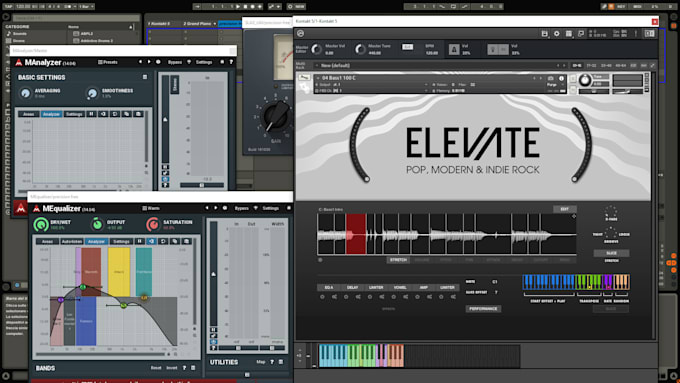Open graph Settings tab in MEqualizer
The width and height of the screenshot is (680, 383).
121,241
